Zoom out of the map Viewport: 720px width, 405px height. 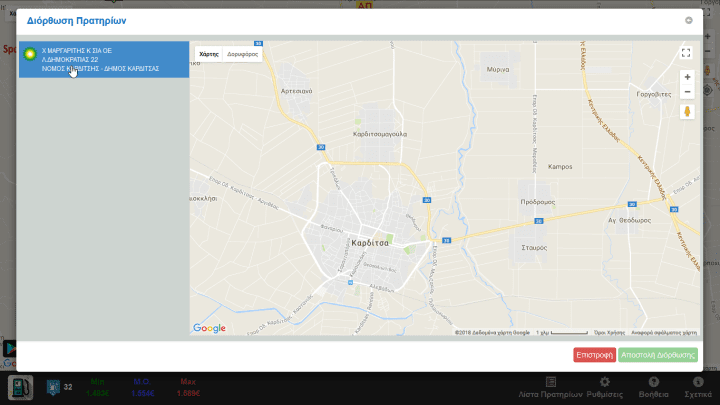click(687, 92)
